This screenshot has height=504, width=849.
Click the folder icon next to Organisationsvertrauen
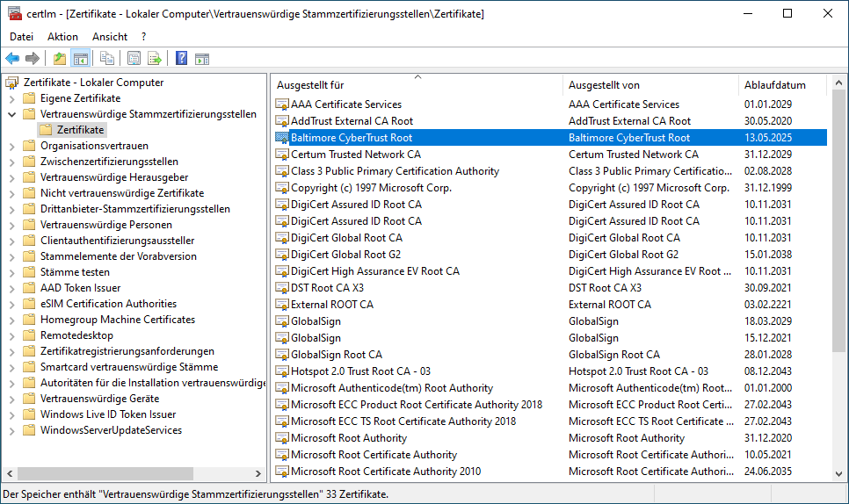(x=29, y=146)
